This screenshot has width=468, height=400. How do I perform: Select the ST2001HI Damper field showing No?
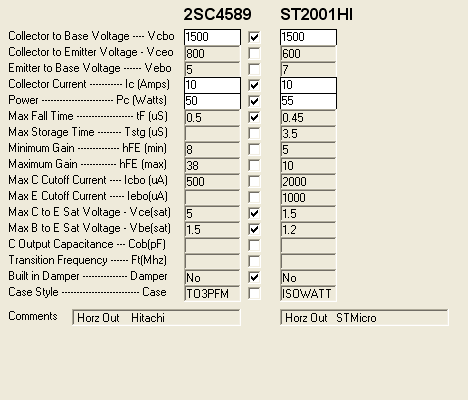click(x=308, y=277)
